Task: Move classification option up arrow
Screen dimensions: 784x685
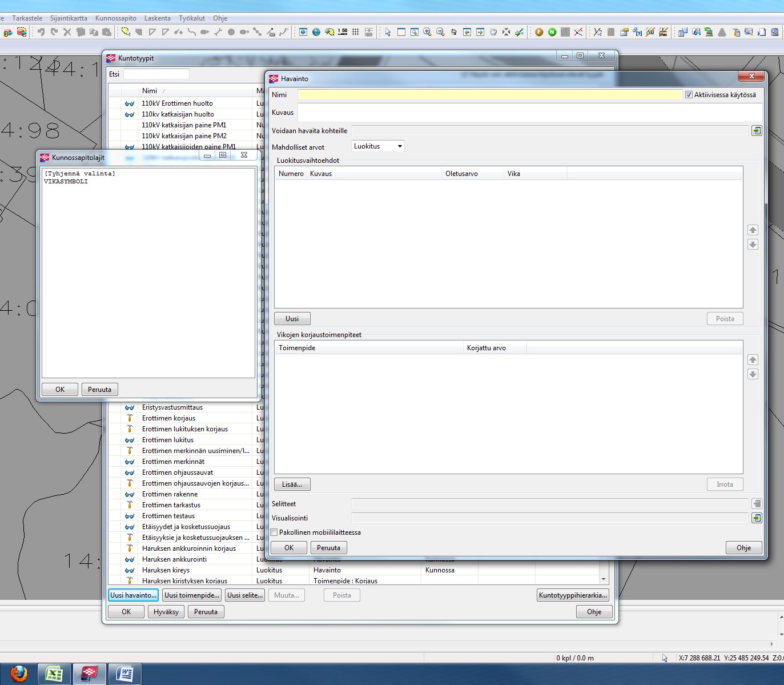Action: [x=753, y=230]
